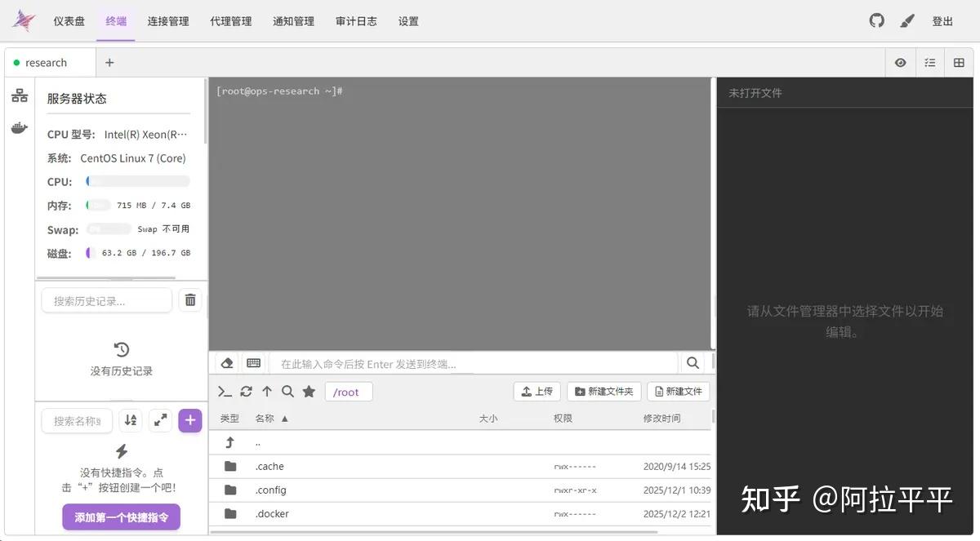Click file list horizontal scrollbar

[x=434, y=532]
